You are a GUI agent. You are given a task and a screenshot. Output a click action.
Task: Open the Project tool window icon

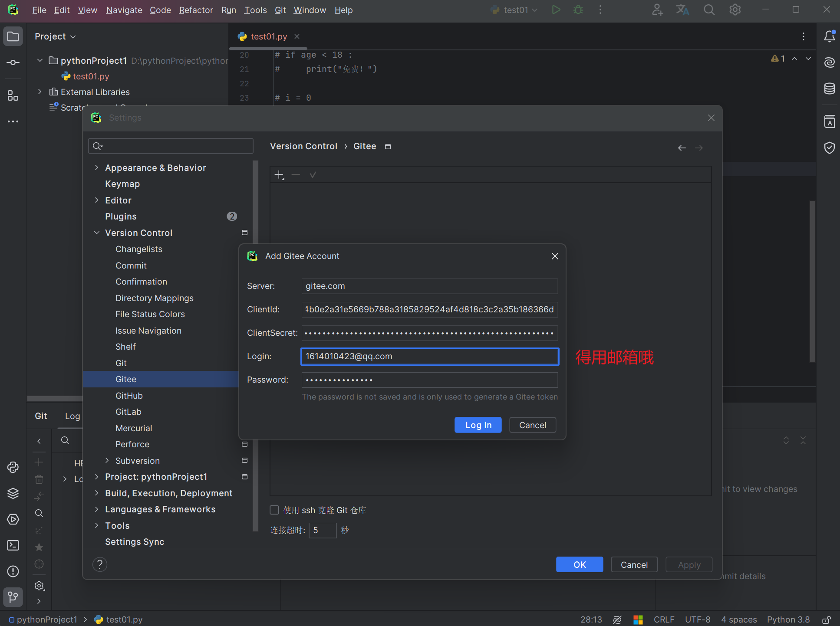pyautogui.click(x=13, y=36)
